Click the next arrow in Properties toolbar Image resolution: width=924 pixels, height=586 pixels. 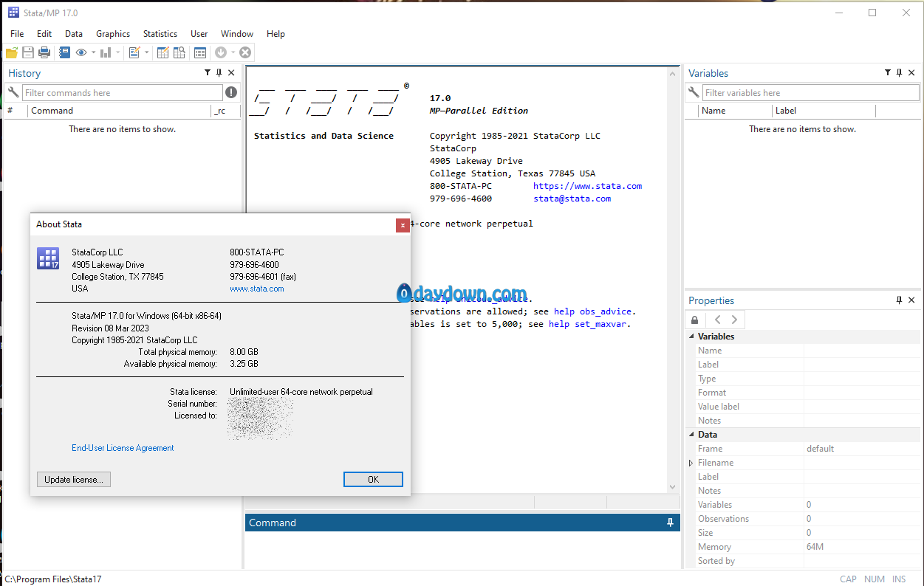[x=734, y=320]
